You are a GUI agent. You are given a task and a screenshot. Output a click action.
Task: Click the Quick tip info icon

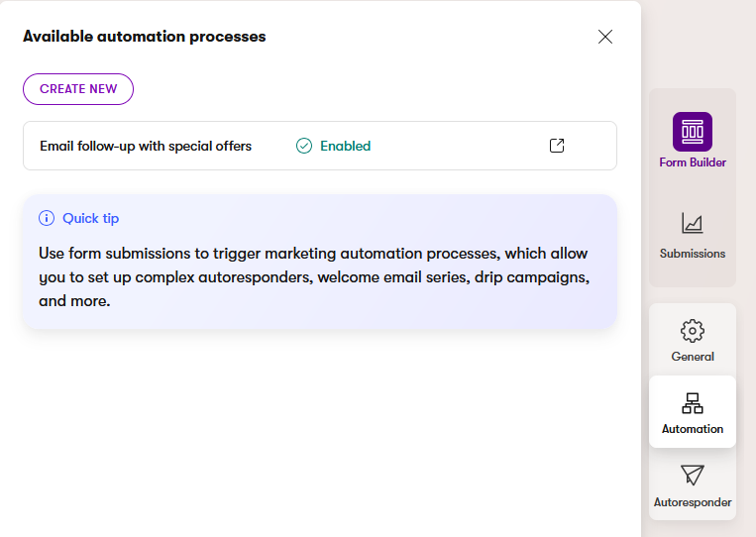coord(47,218)
